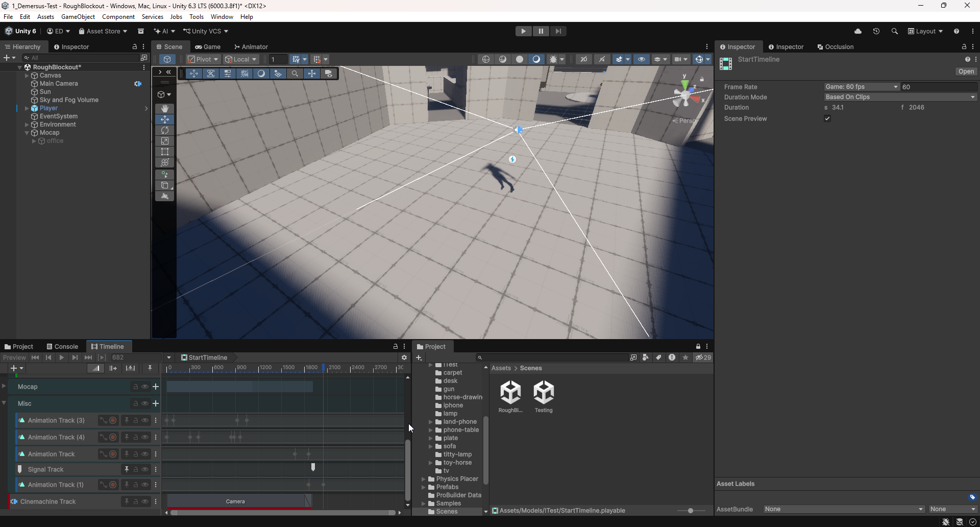The height and width of the screenshot is (527, 980).
Task: Open the Window menu
Action: (x=222, y=17)
